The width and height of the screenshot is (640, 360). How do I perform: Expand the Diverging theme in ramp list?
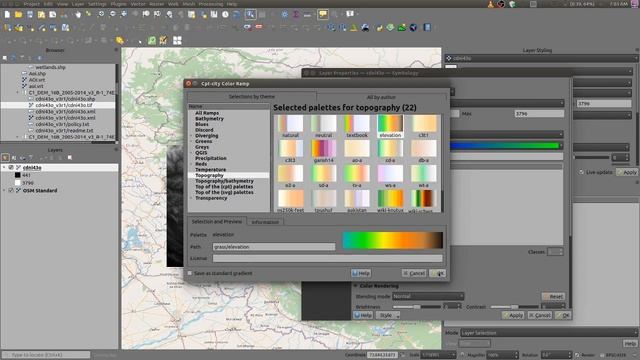point(191,136)
